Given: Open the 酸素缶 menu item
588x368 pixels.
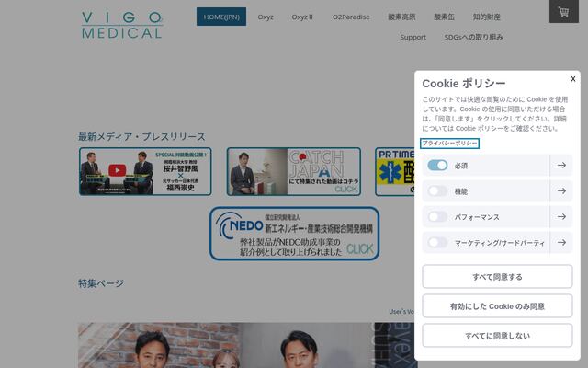Looking at the screenshot, I should pyautogui.click(x=444, y=17).
